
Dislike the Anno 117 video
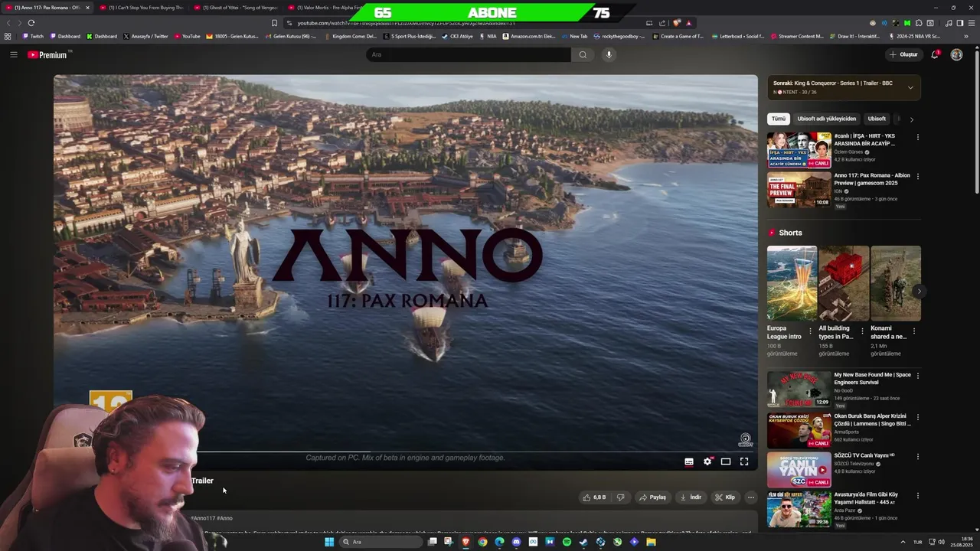click(621, 497)
